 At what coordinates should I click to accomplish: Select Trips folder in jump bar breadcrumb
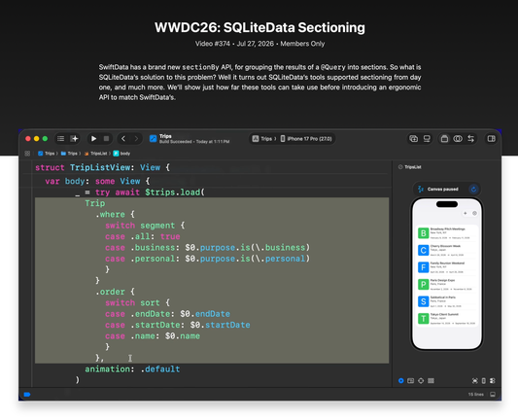(x=69, y=154)
